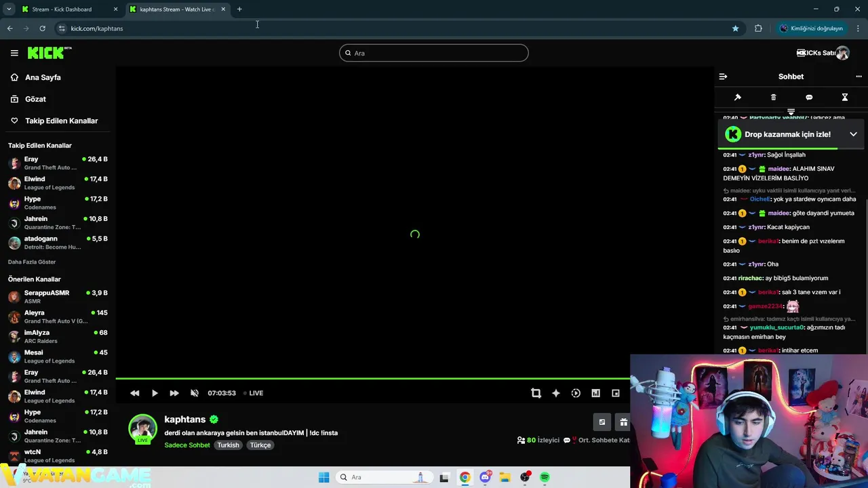Open Mesai recommended channel
The height and width of the screenshot is (488, 868).
coord(58,357)
